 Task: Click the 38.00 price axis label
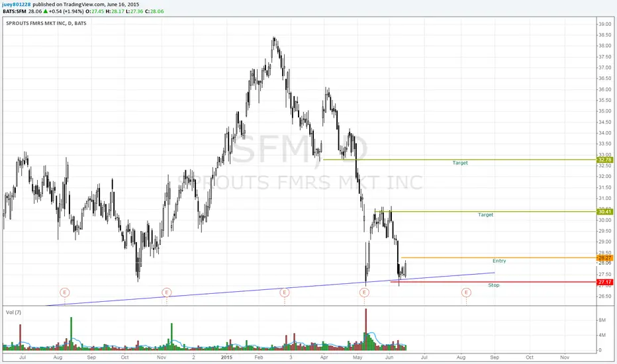(605, 46)
